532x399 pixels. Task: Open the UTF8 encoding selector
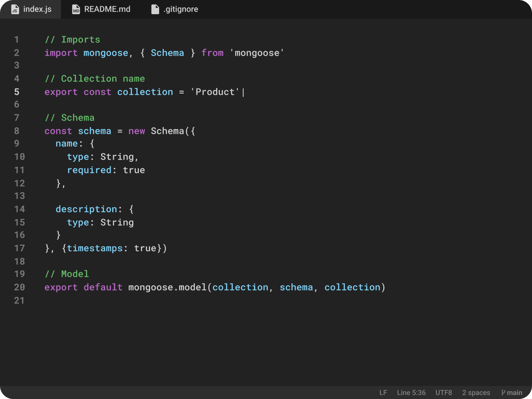point(443,392)
